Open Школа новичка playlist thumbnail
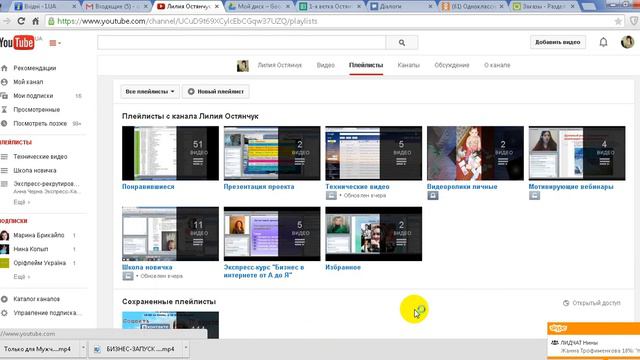Viewport: 640px width, 360px height. pyautogui.click(x=170, y=234)
